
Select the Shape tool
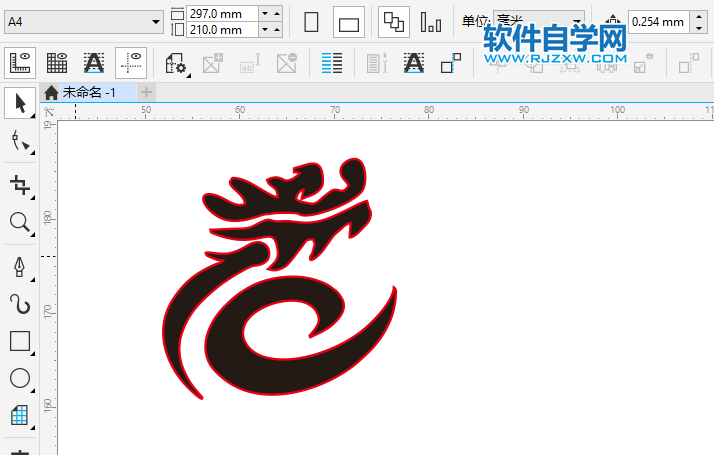pos(20,141)
